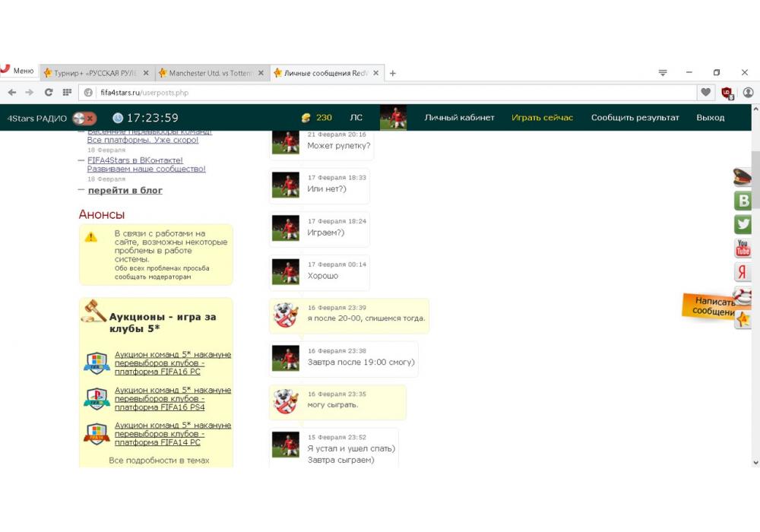
Task: Open the user account profile icon
Action: tap(749, 92)
